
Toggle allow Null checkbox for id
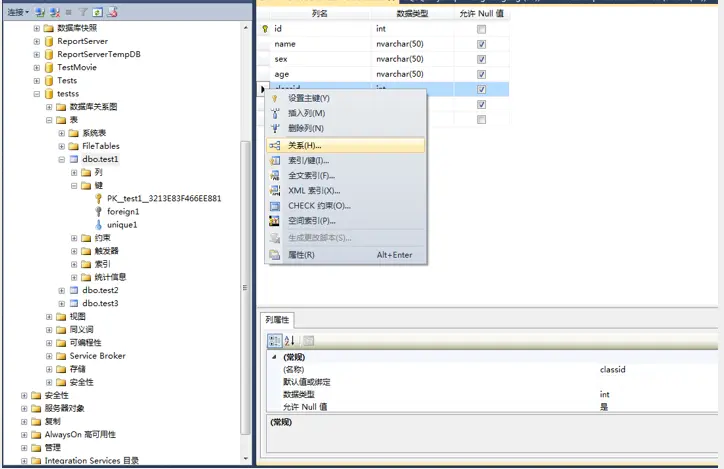(x=481, y=29)
